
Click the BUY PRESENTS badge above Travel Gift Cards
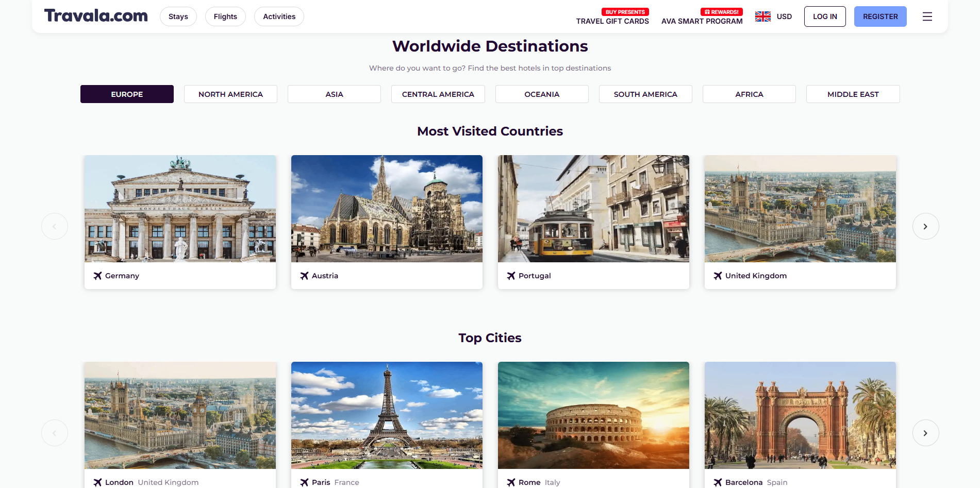[625, 11]
